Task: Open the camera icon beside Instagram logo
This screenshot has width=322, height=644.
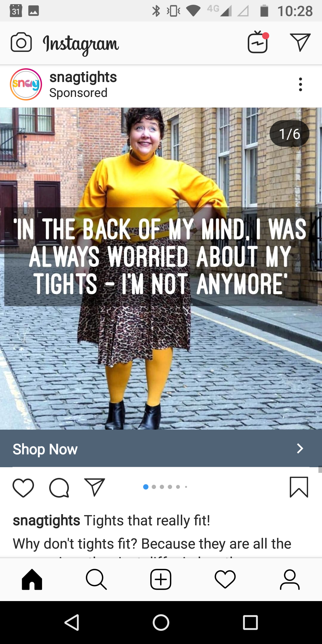Action: [x=21, y=42]
